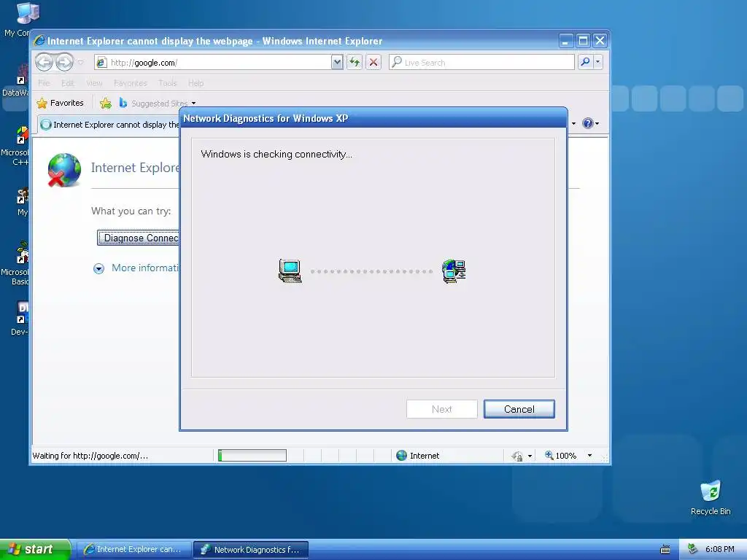This screenshot has height=560, width=747.
Task: Maximize the Internet Explorer window
Action: 583,41
